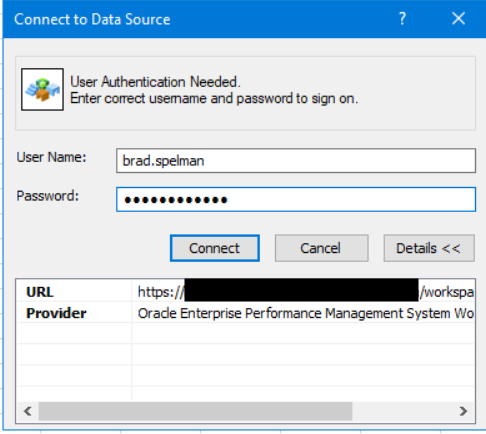
Task: Select the URL label cell
Action: click(x=74, y=292)
